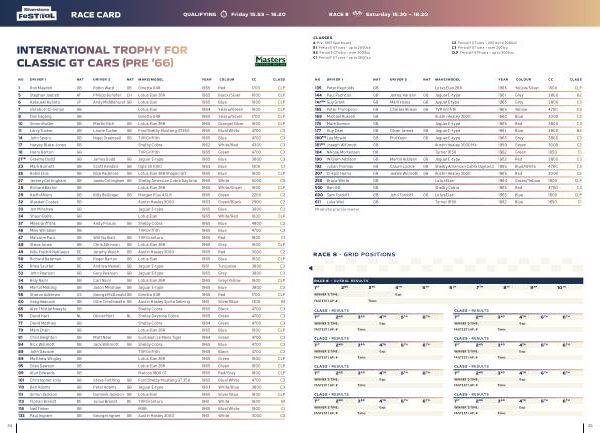The height and width of the screenshot is (433, 600).
Task: Select driver Peter Reynolds in row 136
Action: pyautogui.click(x=340, y=88)
